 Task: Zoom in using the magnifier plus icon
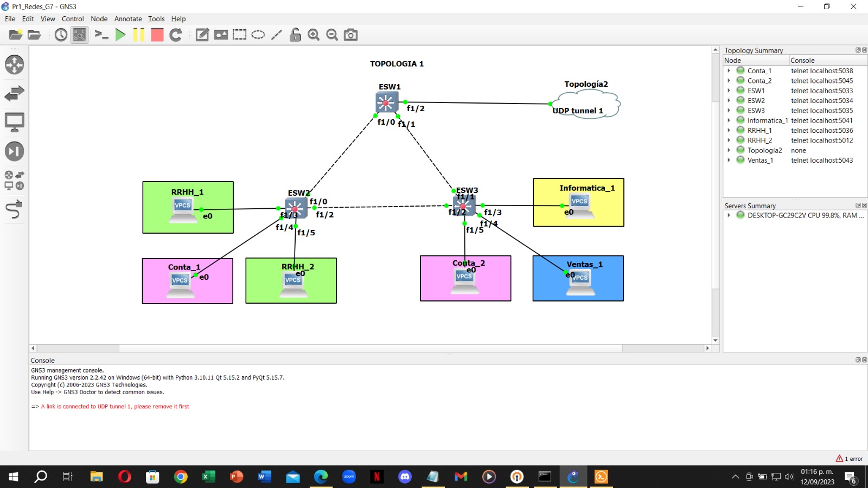pos(314,34)
